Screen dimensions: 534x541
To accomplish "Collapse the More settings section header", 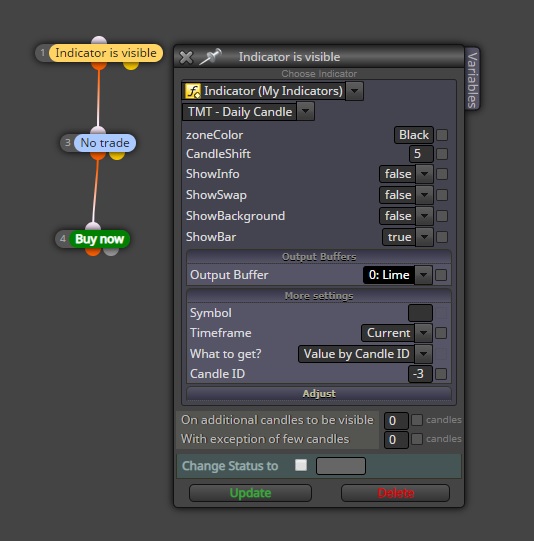I will click(x=319, y=296).
